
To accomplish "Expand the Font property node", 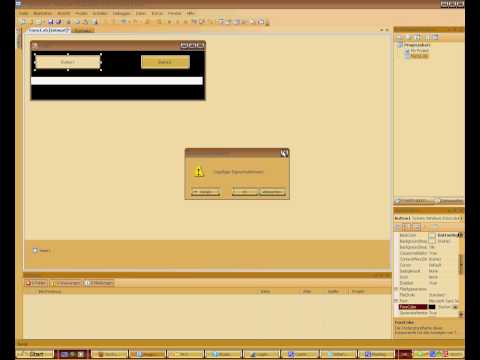I will [396, 301].
